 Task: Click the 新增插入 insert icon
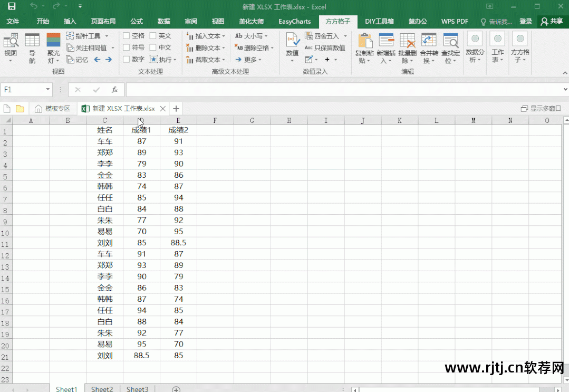pyautogui.click(x=386, y=40)
